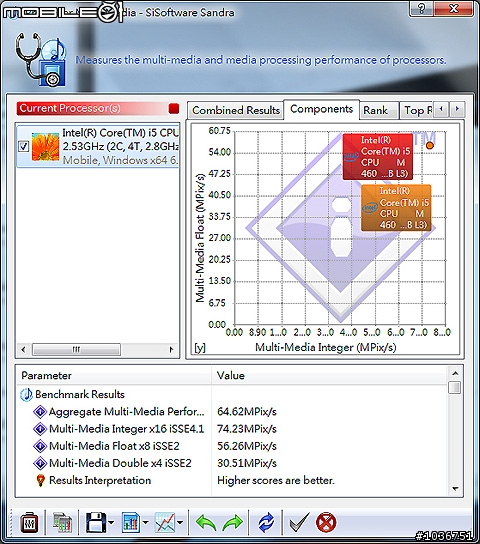This screenshot has width=480, height=544.
Task: Select Aggregate Multi-Media Perfor... row
Action: pyautogui.click(x=232, y=412)
